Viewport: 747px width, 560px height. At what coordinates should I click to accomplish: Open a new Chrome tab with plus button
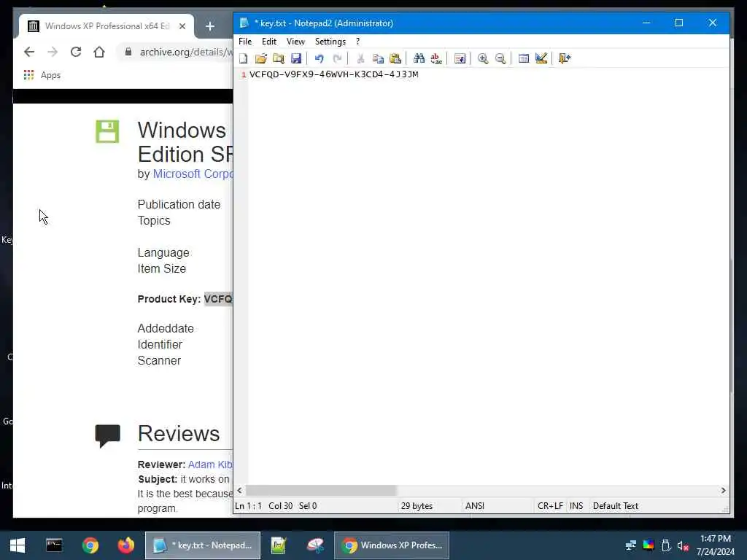click(210, 26)
